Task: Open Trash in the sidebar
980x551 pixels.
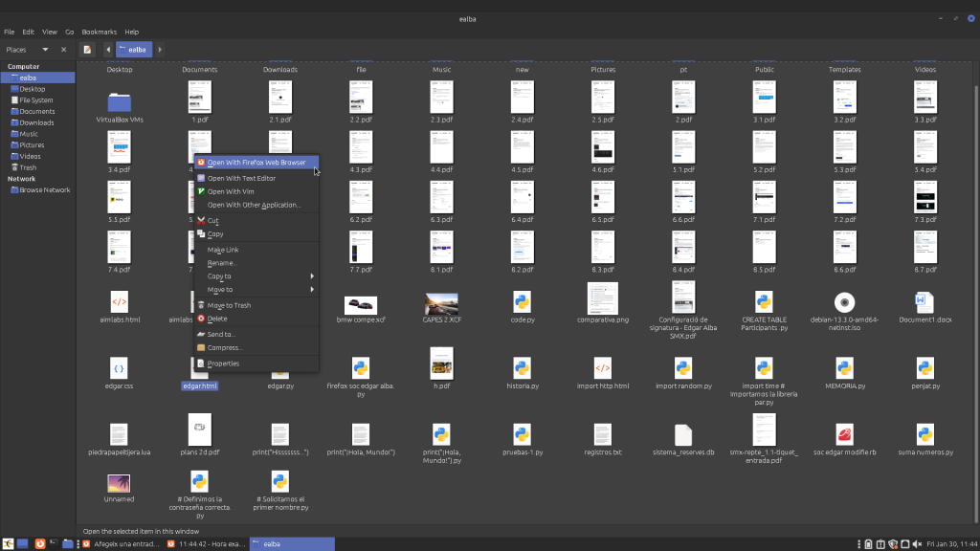Action: tap(28, 167)
